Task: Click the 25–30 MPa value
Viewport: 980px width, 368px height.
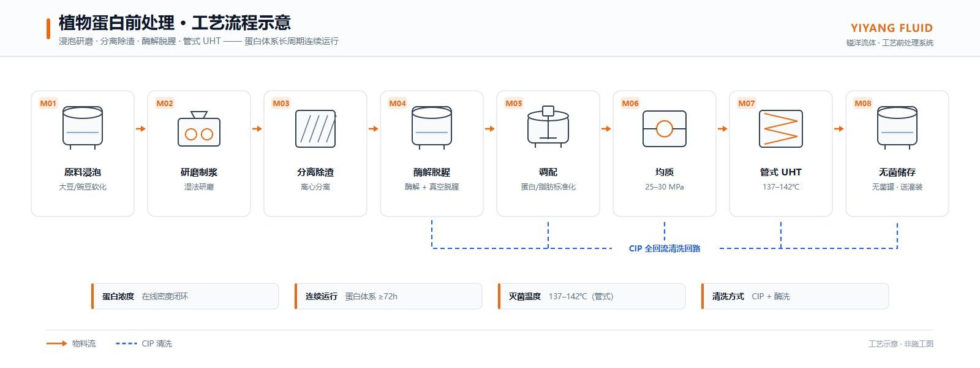Action: tap(665, 187)
